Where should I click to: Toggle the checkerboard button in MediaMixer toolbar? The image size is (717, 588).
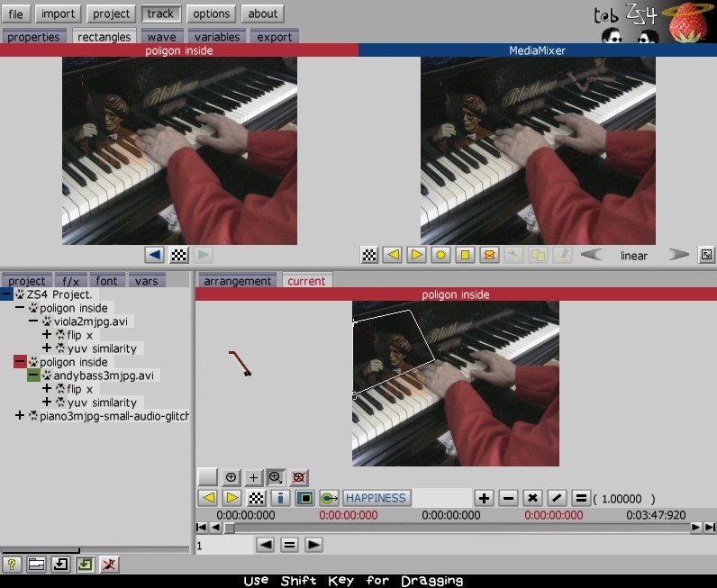pyautogui.click(x=369, y=255)
